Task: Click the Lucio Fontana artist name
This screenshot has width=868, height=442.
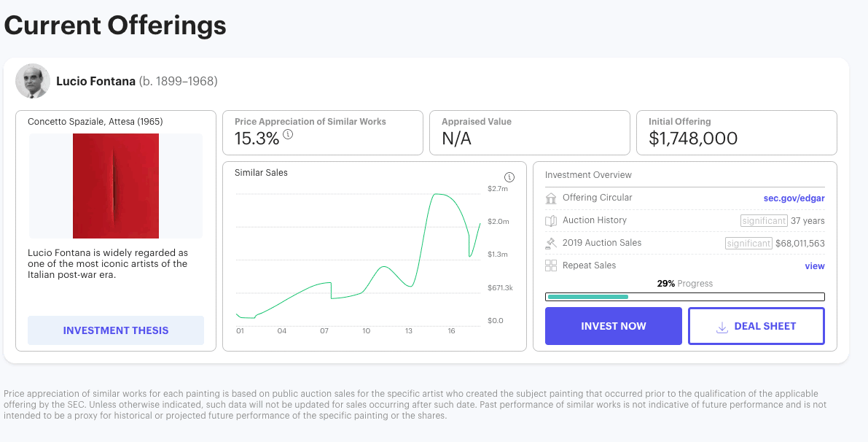Action: [x=95, y=82]
